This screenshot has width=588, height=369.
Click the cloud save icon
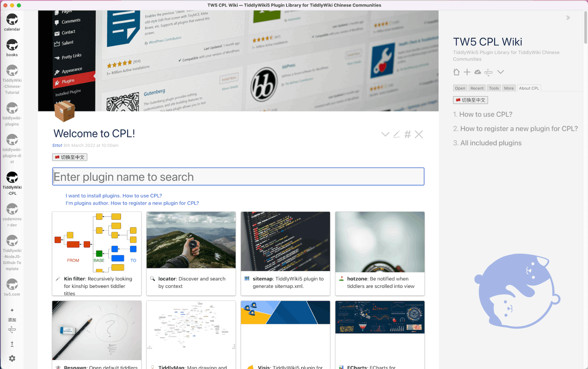(x=478, y=72)
